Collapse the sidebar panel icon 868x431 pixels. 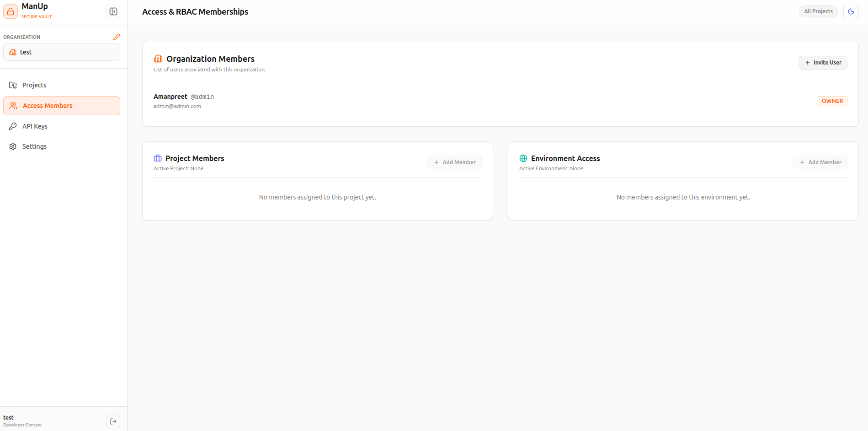click(x=113, y=11)
